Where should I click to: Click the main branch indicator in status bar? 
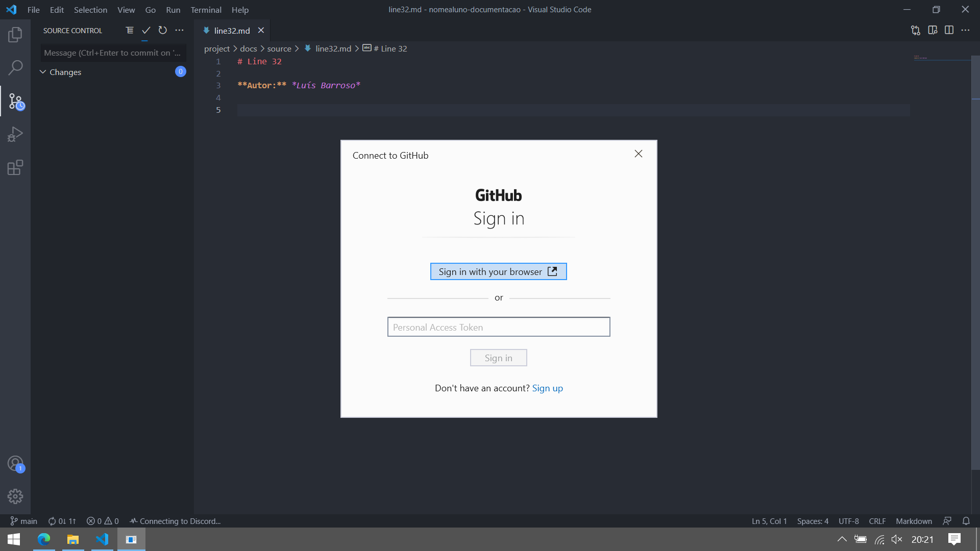pos(23,521)
